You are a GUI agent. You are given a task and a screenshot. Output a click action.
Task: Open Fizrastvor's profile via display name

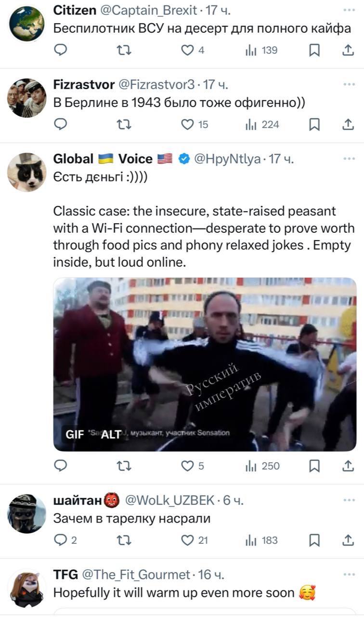tap(83, 84)
